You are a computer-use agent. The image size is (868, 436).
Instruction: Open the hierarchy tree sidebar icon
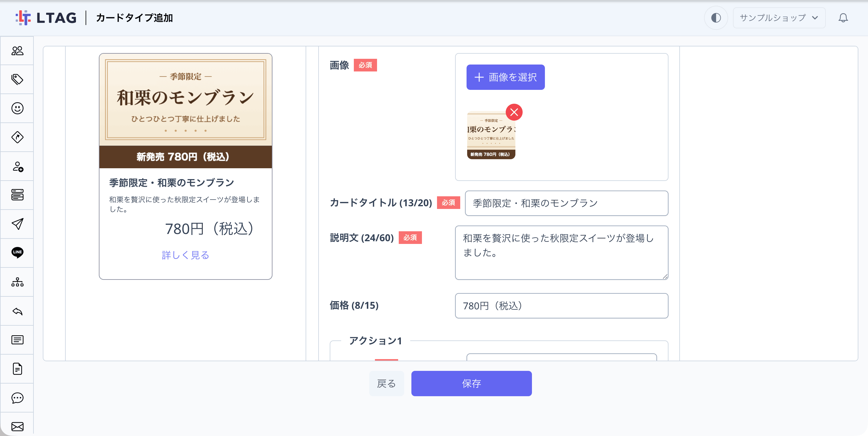click(x=17, y=282)
